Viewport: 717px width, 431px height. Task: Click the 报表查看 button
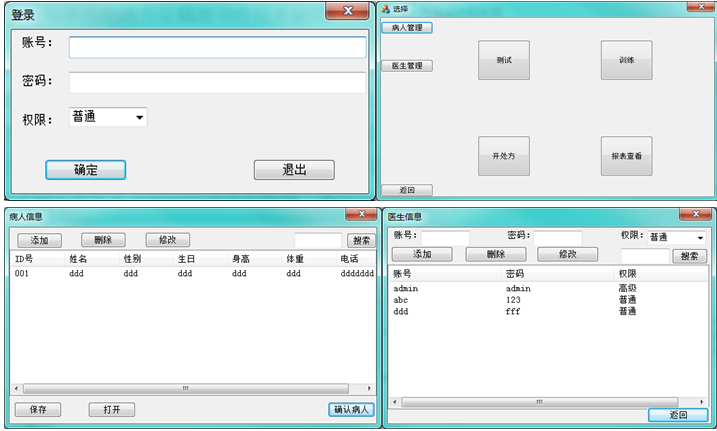(x=626, y=156)
